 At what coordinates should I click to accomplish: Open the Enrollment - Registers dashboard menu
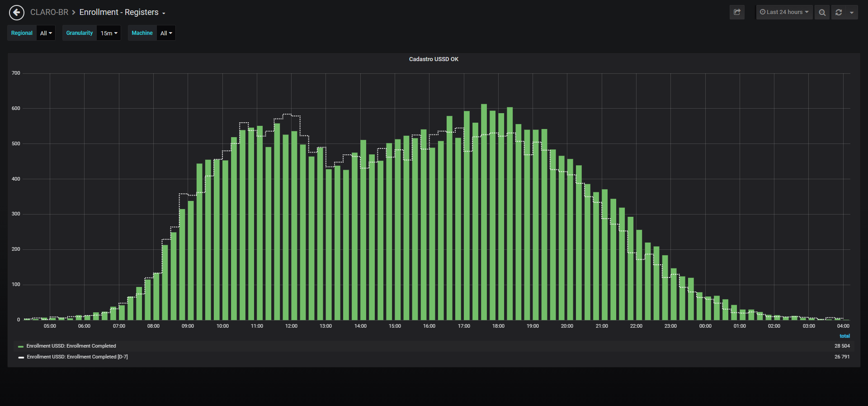click(x=122, y=12)
